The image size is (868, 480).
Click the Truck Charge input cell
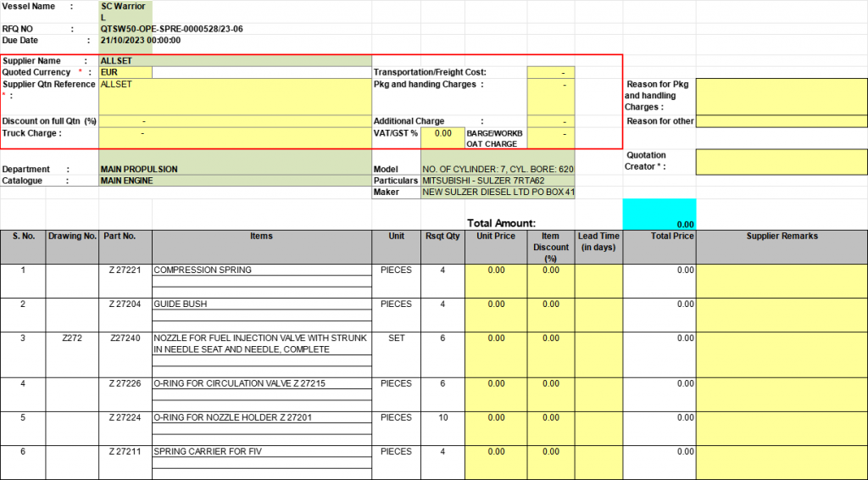(236, 138)
